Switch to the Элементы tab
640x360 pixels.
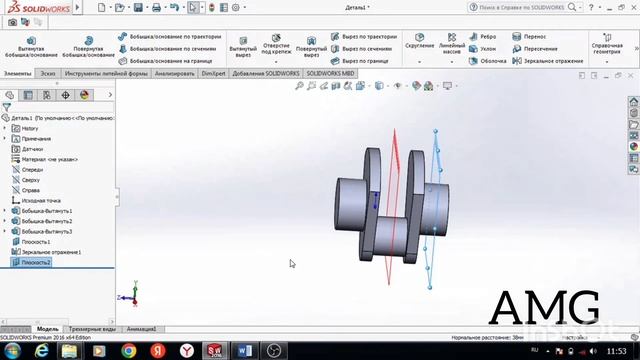click(18, 74)
